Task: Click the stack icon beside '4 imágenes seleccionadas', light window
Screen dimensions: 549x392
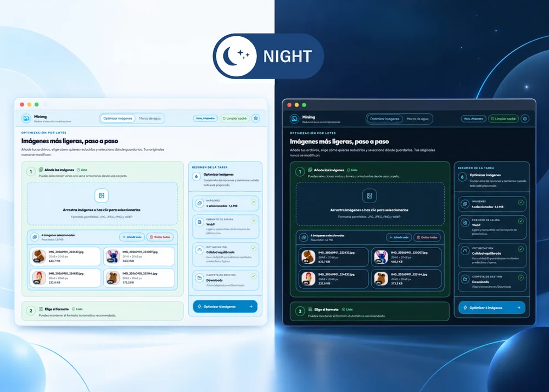Action: coord(35,237)
